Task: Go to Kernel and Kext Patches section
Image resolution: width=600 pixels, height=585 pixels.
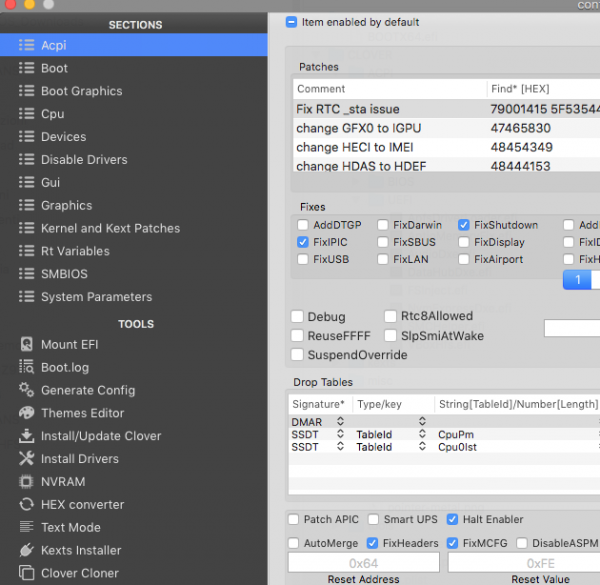Action: tap(110, 228)
